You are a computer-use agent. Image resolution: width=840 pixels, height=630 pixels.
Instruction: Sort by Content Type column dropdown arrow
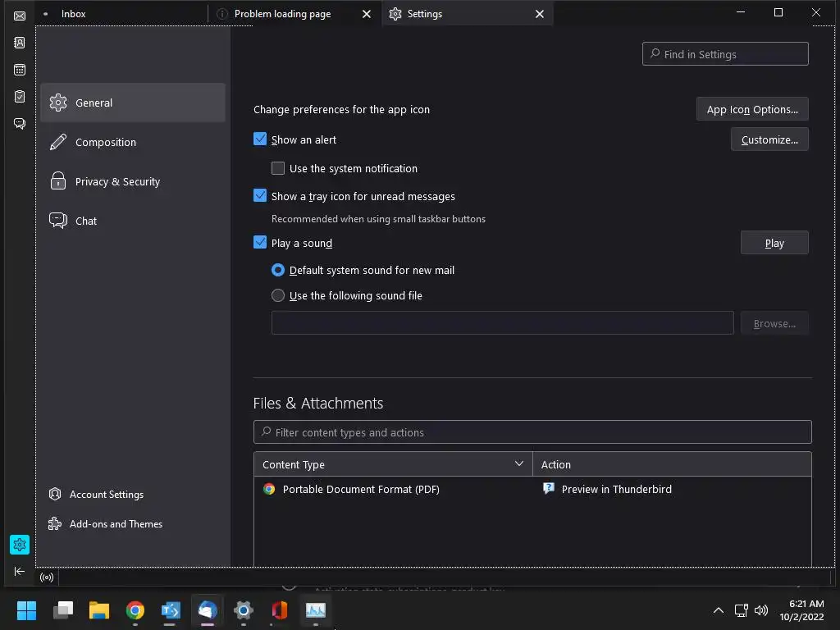(x=518, y=463)
